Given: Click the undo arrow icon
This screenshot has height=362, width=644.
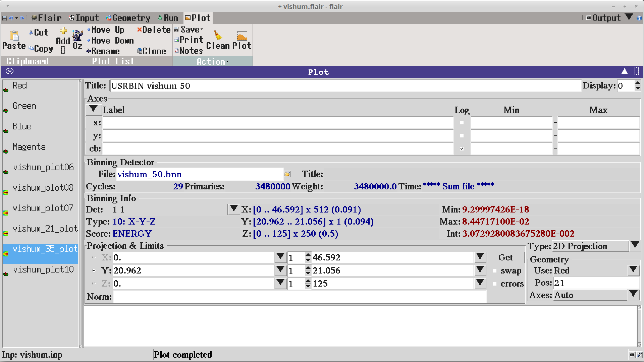Looking at the screenshot, I should [11, 18].
